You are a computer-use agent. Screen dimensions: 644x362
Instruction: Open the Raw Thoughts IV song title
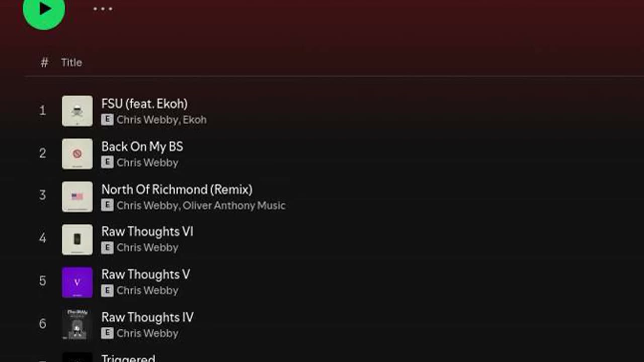tap(147, 317)
